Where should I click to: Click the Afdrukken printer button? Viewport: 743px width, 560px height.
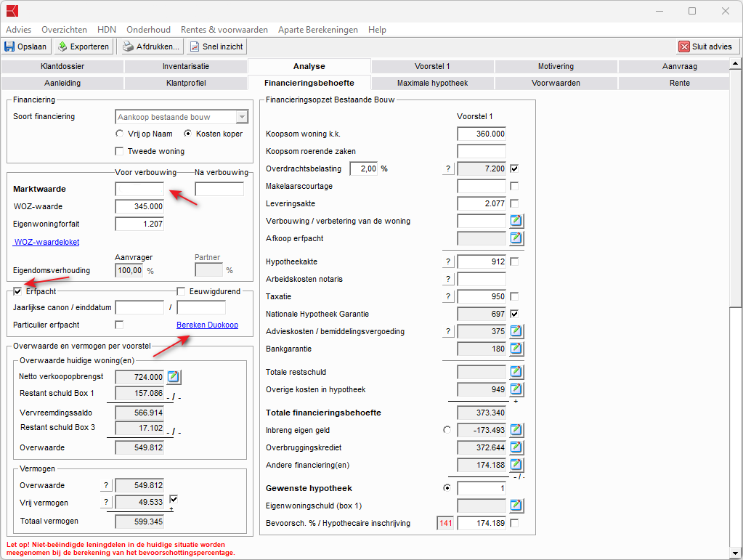click(151, 46)
